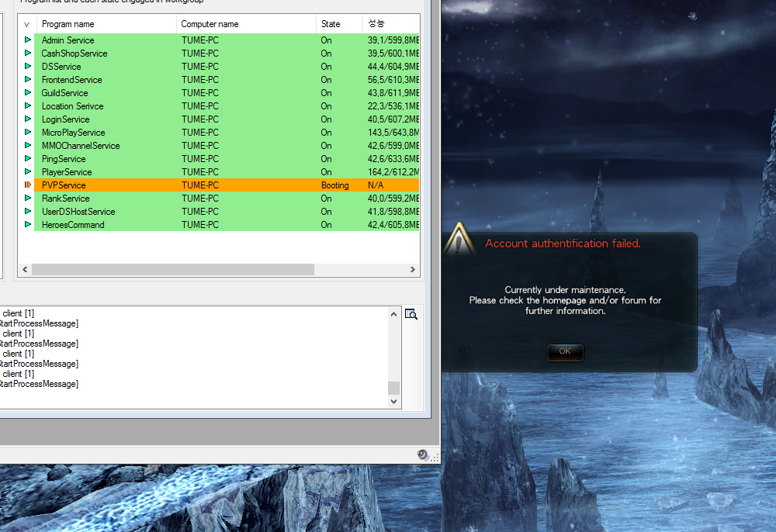776x532 pixels.
Task: Click the play icon beside LoginService
Action: 28,119
